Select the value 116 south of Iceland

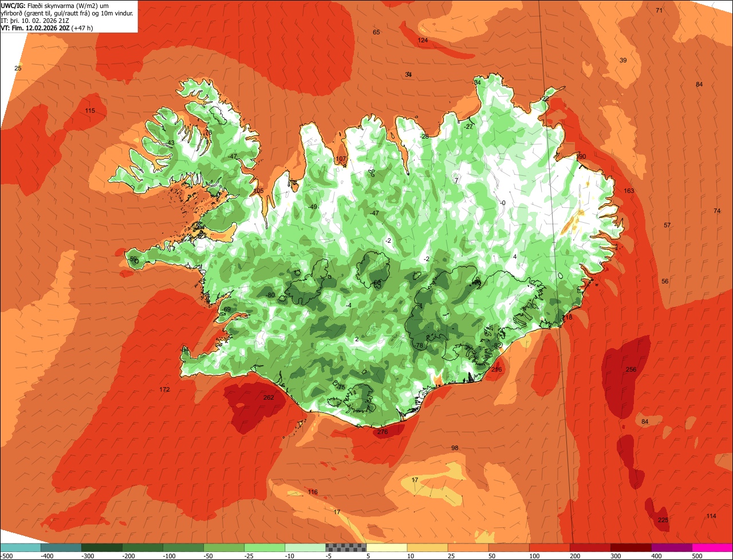click(x=312, y=492)
